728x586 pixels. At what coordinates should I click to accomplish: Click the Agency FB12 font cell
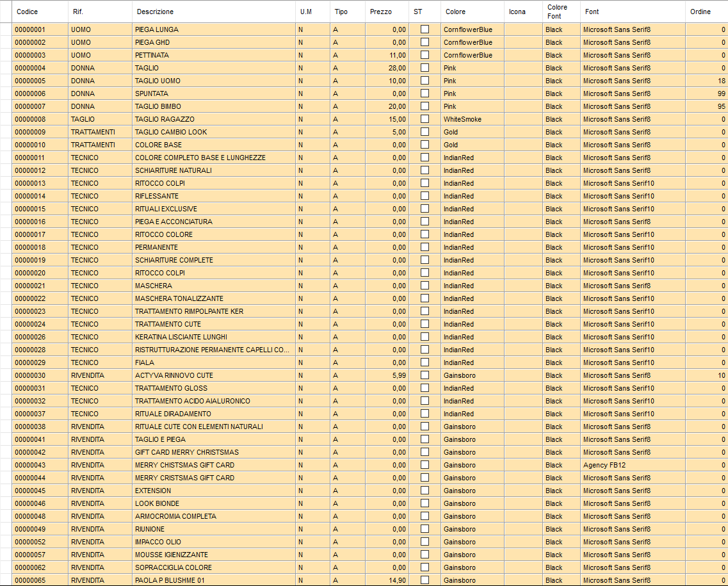click(x=632, y=465)
